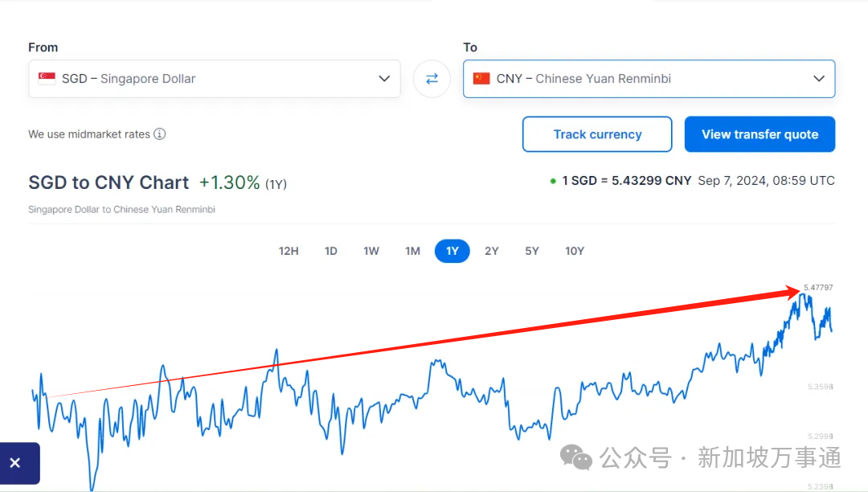Dismiss the X button at bottom left
The image size is (868, 492).
(x=15, y=463)
